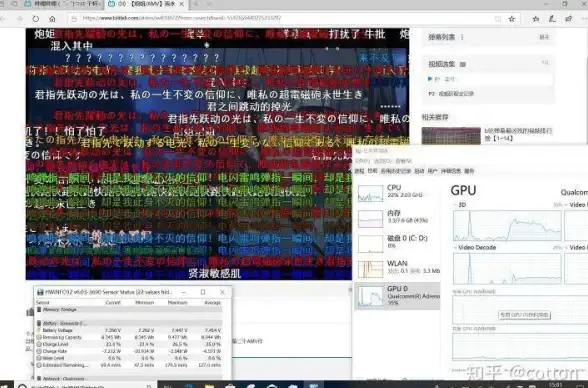
Task: Minimize the HWiNFO32 Sensor Status window
Action: coord(184,292)
